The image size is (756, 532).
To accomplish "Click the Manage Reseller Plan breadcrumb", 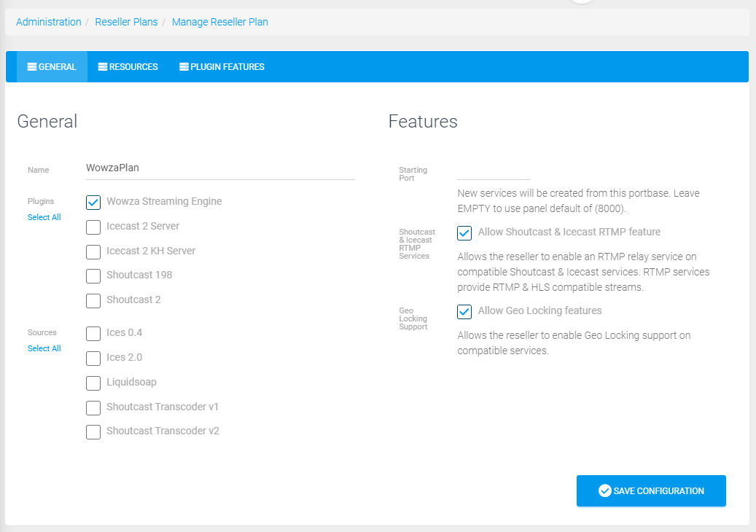I will tap(220, 22).
